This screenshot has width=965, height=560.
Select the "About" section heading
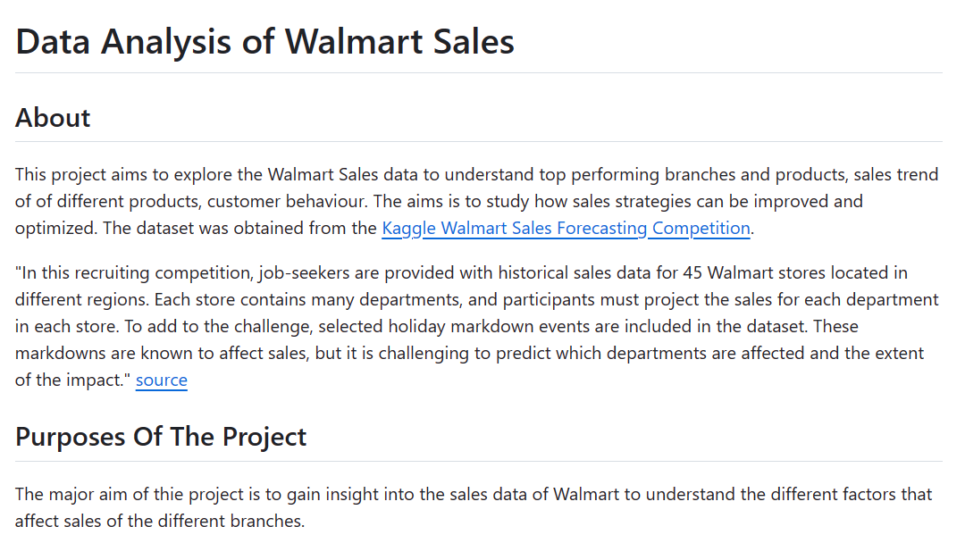53,118
